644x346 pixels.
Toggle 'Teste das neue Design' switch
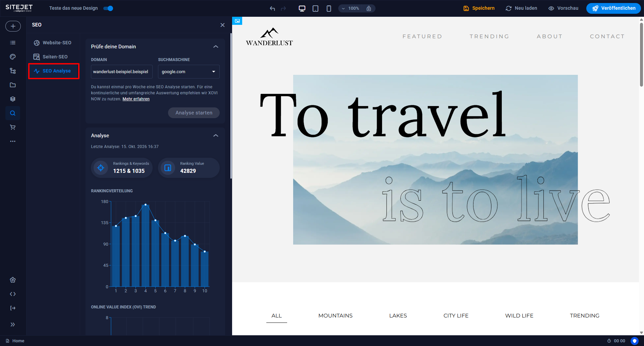coord(108,8)
